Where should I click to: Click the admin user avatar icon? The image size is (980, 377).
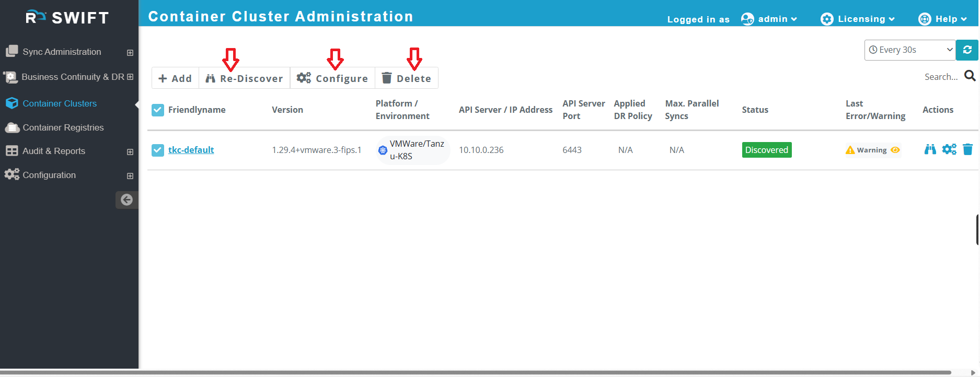(x=747, y=19)
